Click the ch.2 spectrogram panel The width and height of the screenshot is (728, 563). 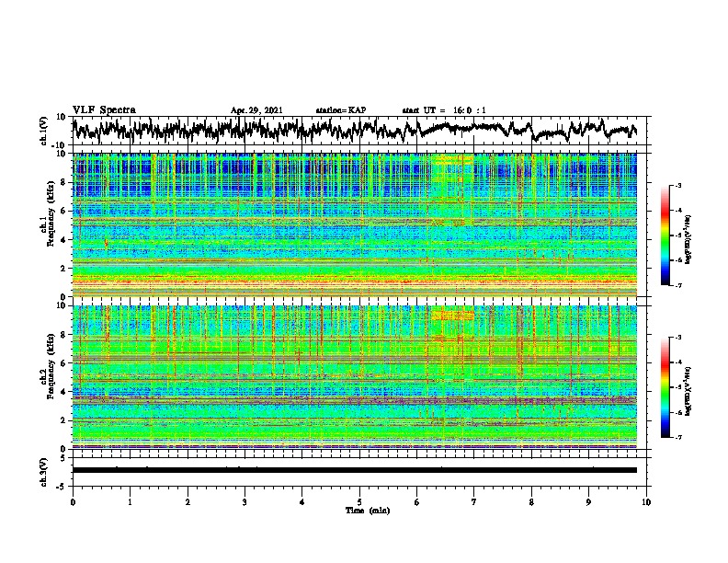point(355,377)
